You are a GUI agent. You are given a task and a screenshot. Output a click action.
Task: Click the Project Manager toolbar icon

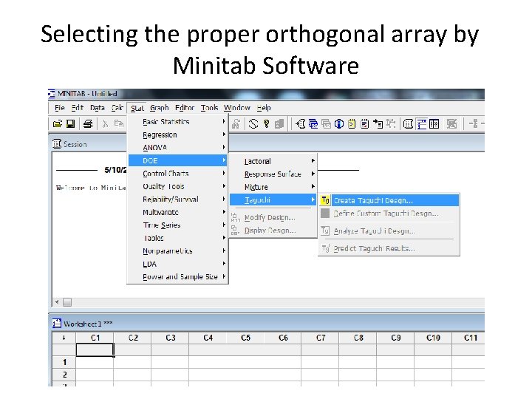tap(434, 124)
